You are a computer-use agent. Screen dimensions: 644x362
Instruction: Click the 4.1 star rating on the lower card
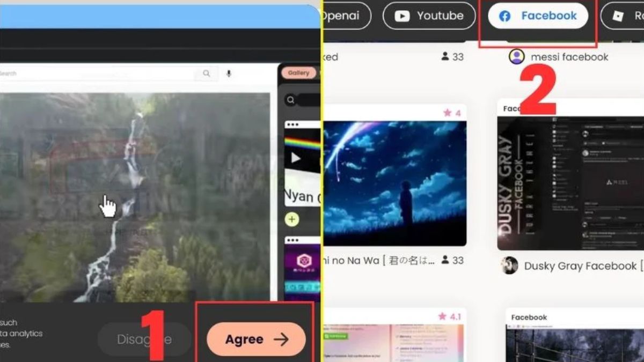pyautogui.click(x=449, y=317)
